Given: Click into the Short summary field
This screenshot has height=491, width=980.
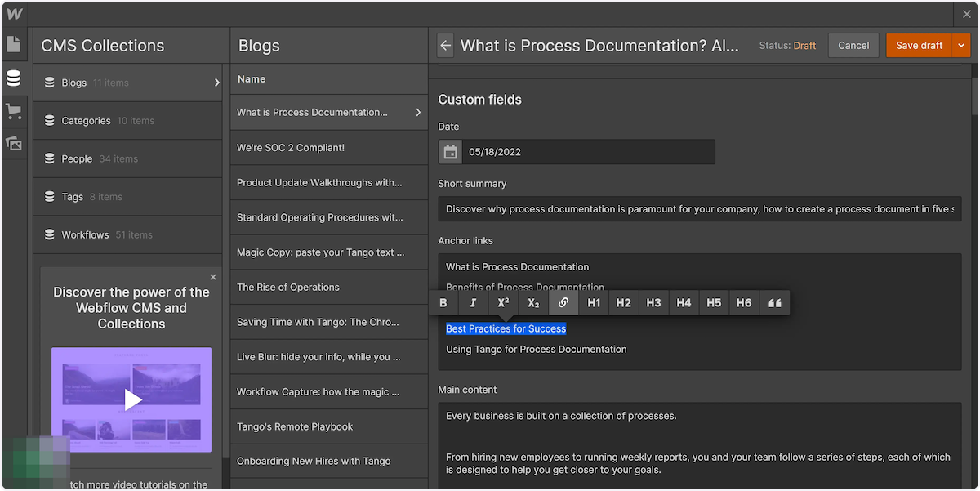Looking at the screenshot, I should 700,209.
